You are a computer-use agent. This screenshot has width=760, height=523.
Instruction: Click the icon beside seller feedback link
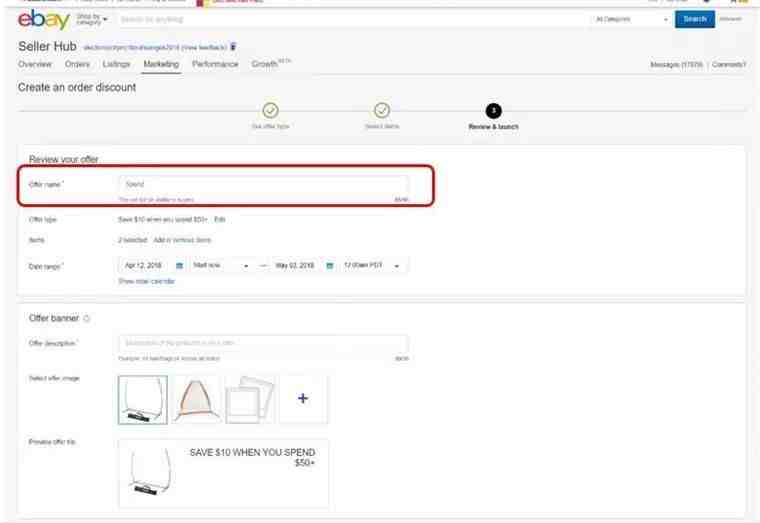click(233, 47)
